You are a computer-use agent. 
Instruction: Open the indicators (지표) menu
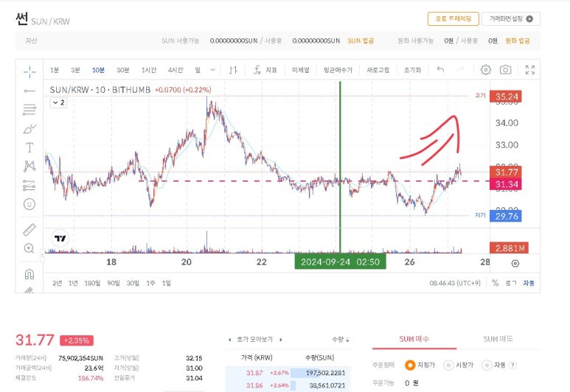pos(265,70)
